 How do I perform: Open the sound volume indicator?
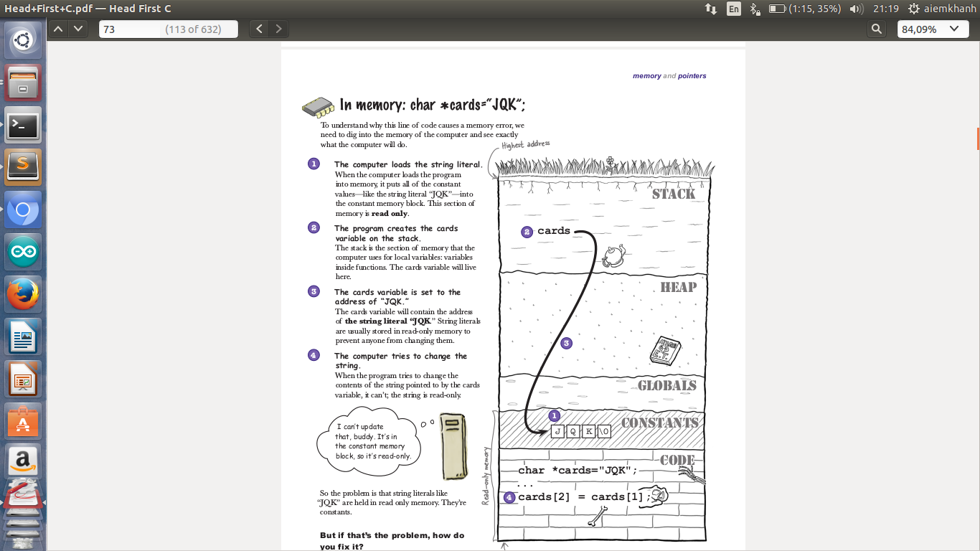(856, 9)
